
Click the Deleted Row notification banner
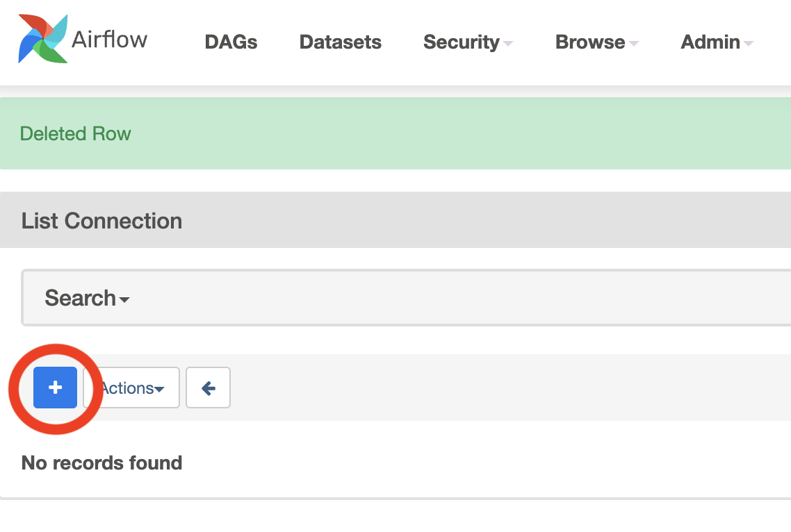pyautogui.click(x=75, y=133)
